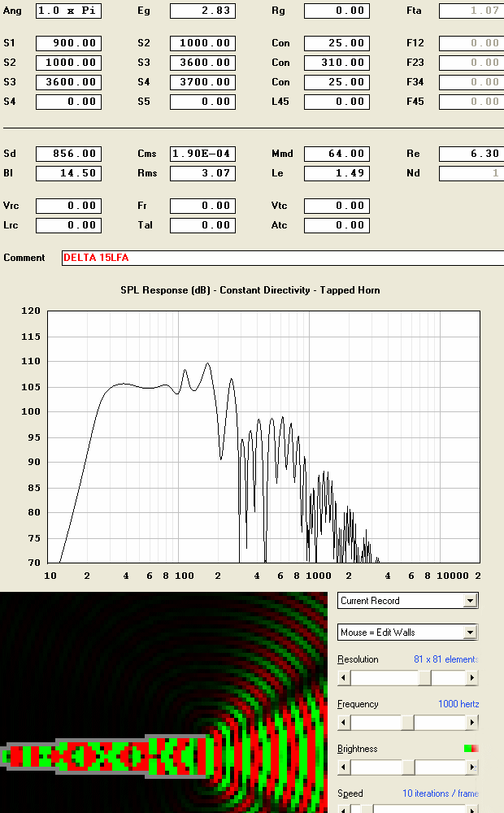This screenshot has height=813, width=504.
Task: Click the Speed label
Action: coord(350,793)
